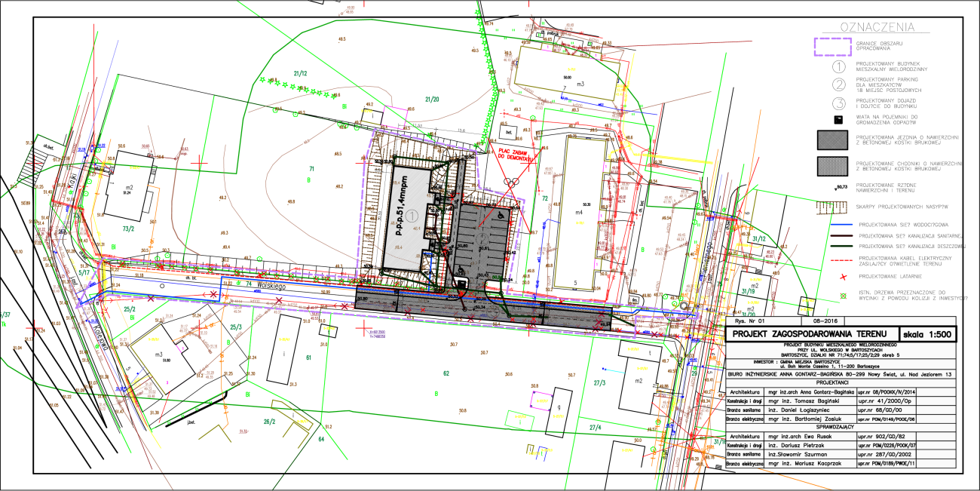Click parcel number '25/3'

pyautogui.click(x=236, y=327)
